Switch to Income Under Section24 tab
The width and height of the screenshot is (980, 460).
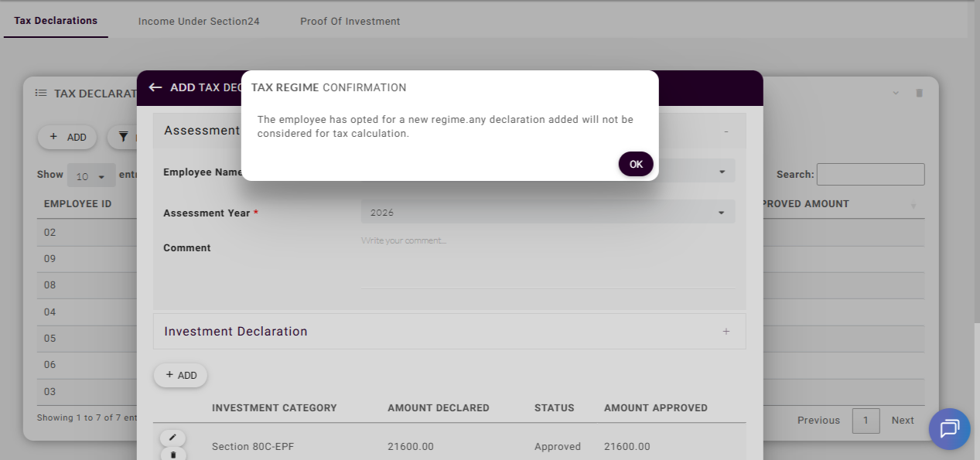[x=199, y=21]
